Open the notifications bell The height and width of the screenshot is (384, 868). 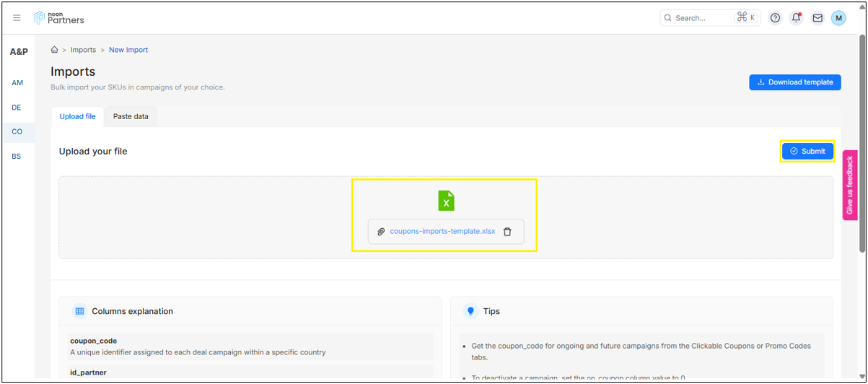[x=796, y=18]
